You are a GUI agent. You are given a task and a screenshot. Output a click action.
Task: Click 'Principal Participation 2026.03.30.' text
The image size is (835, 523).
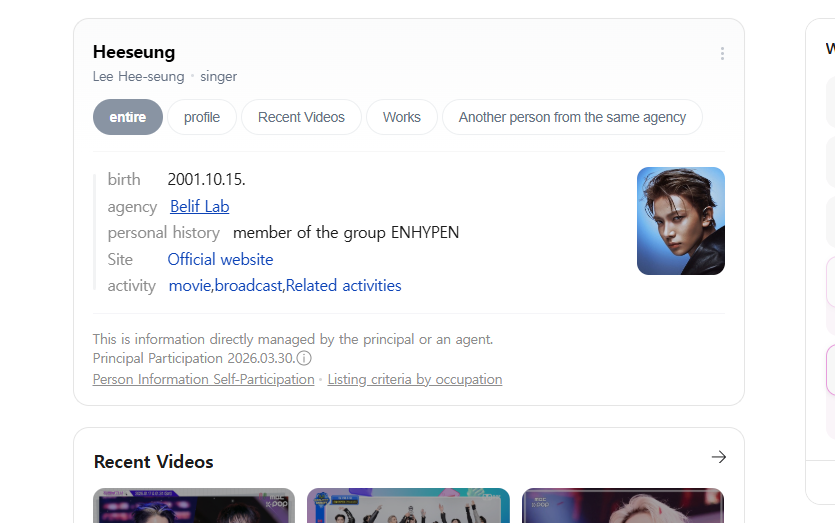(194, 358)
